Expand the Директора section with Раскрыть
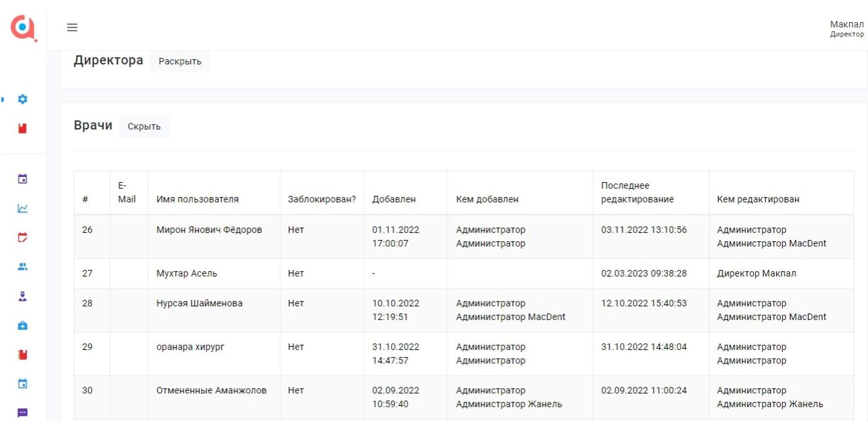This screenshot has height=430, width=868. coord(180,62)
